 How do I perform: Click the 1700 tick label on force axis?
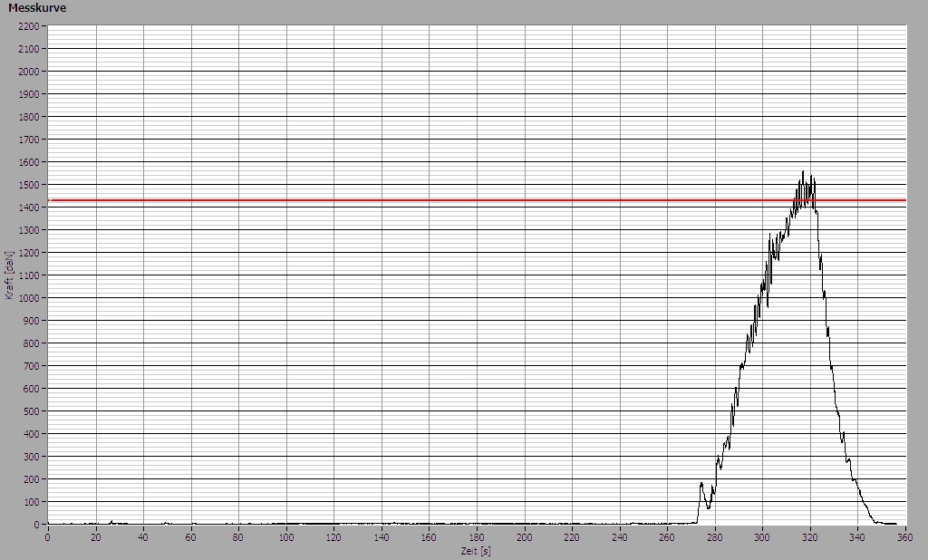point(28,140)
